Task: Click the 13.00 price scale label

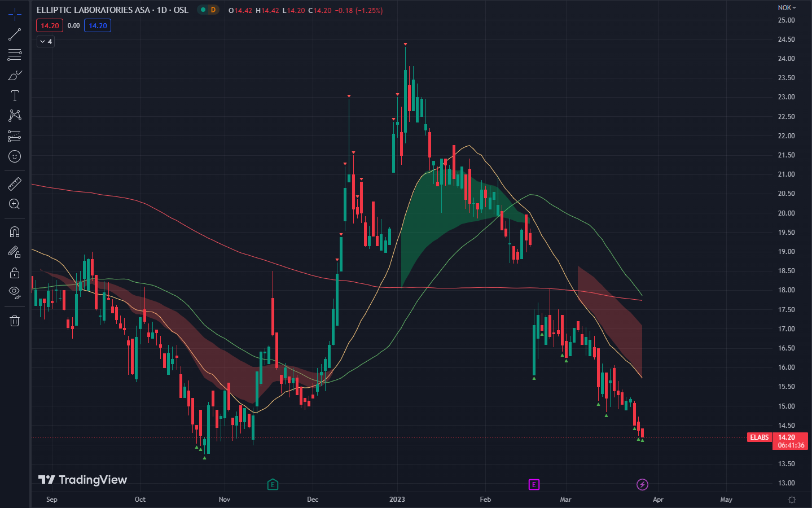Action: pos(786,483)
